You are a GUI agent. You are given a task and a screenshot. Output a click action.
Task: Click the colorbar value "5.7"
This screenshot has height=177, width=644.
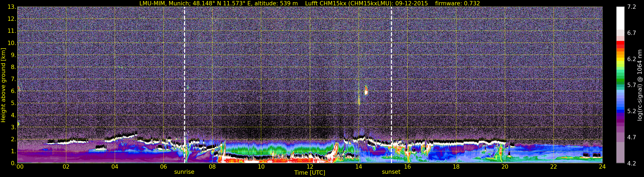point(632,85)
